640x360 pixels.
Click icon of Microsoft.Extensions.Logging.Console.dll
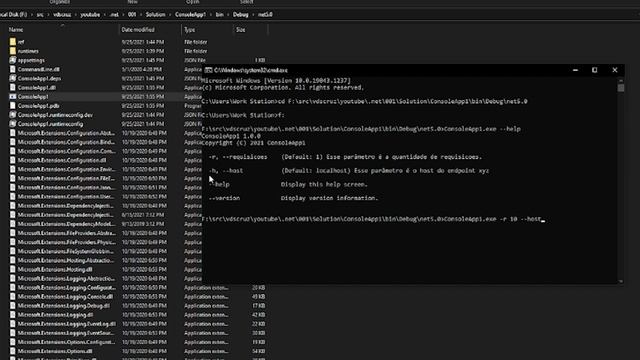pos(13,297)
